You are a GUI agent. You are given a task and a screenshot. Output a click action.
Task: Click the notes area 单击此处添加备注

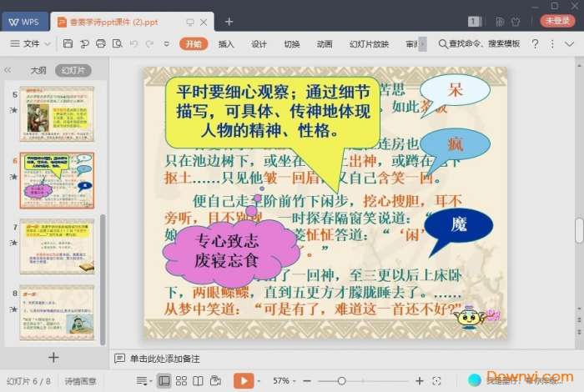164,359
